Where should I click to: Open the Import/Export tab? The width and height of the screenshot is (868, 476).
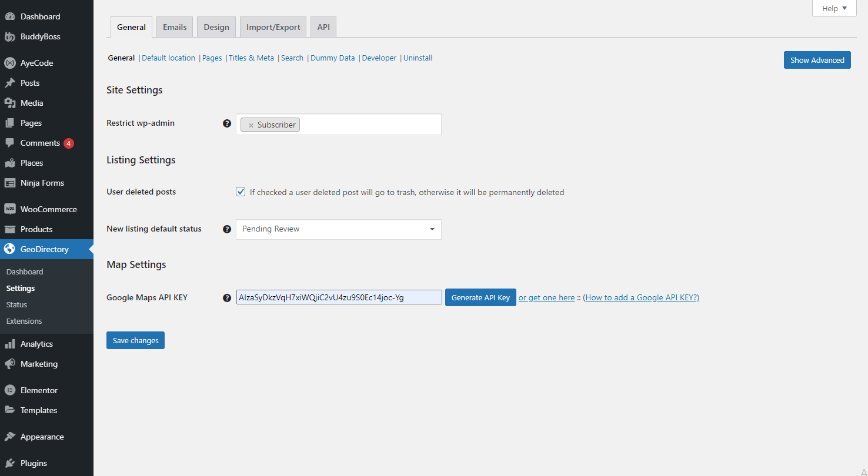[273, 27]
